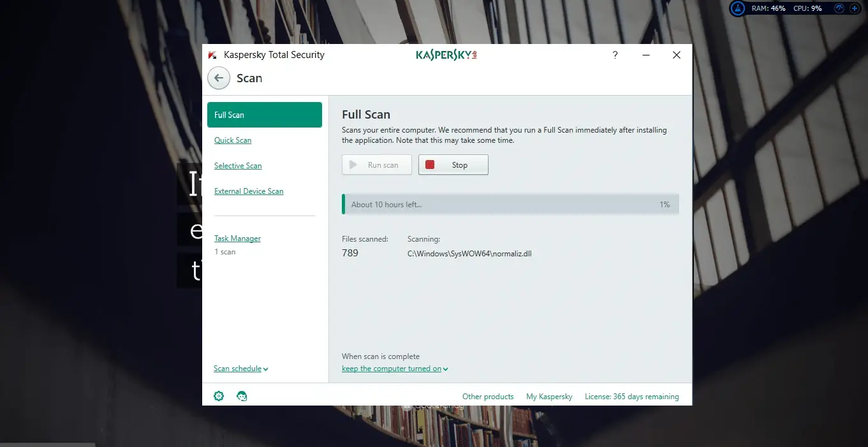Open 'keep the computer turned on' dropdown

pyautogui.click(x=394, y=369)
